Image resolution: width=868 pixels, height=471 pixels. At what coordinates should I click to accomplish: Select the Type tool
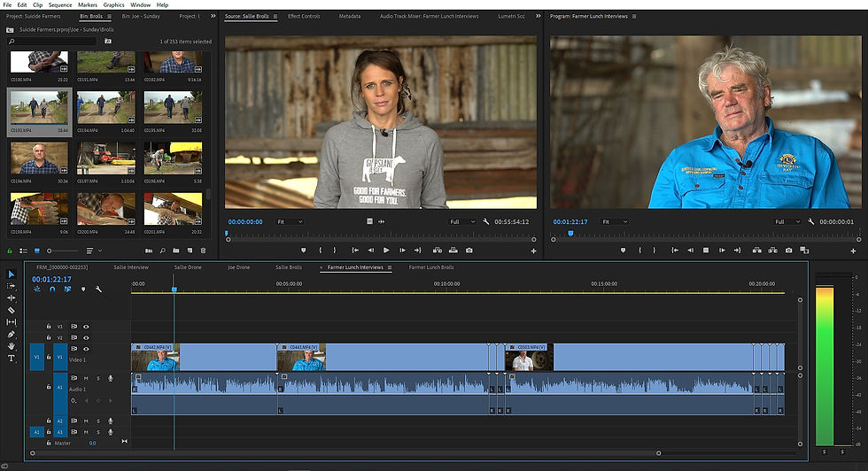click(x=12, y=359)
